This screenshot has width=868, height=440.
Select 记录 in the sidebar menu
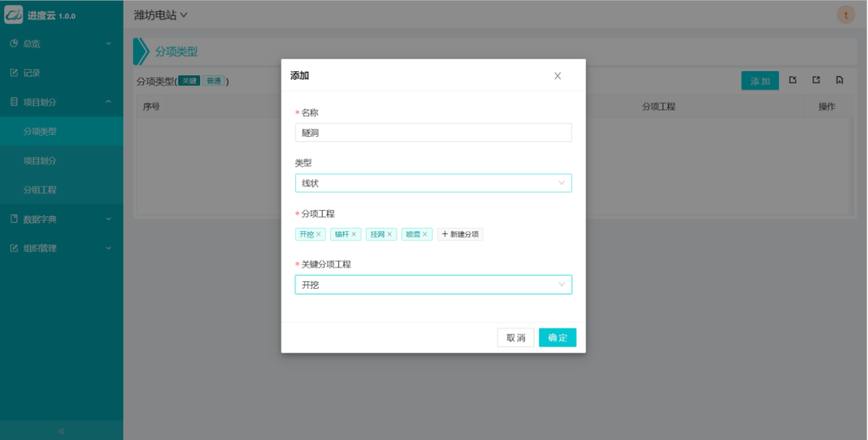pyautogui.click(x=32, y=73)
